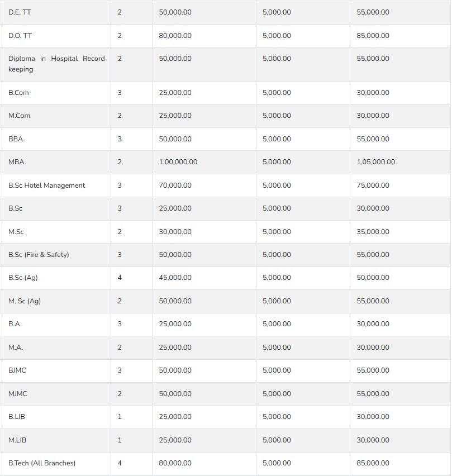This screenshot has height=476, width=452.
Task: Click the 45,000.00 fee for B.Sc (Ag)
Action: tap(175, 278)
